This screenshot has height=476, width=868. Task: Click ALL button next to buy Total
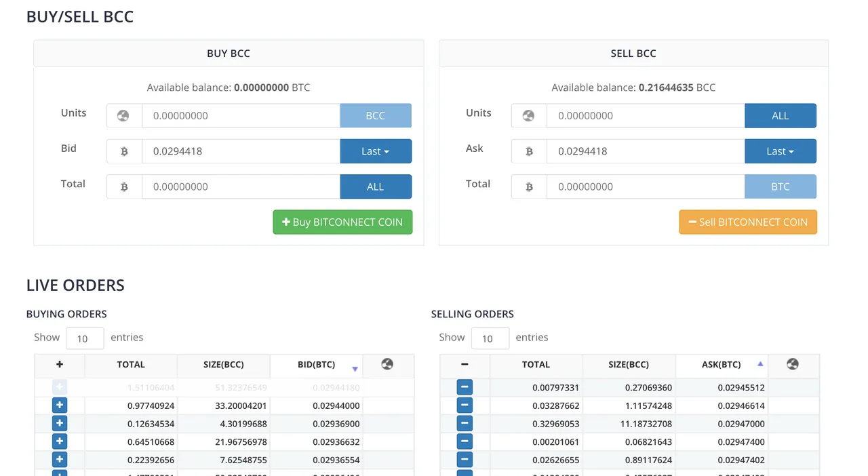tap(376, 186)
